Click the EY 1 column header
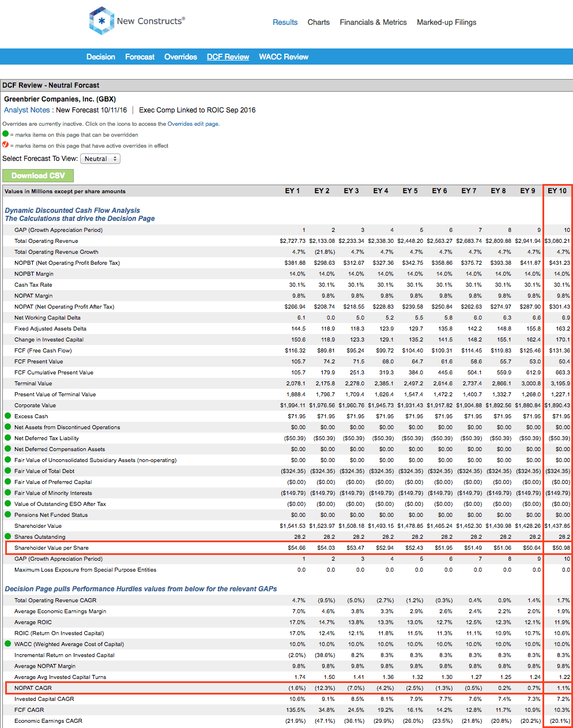573x728 pixels. [x=292, y=191]
